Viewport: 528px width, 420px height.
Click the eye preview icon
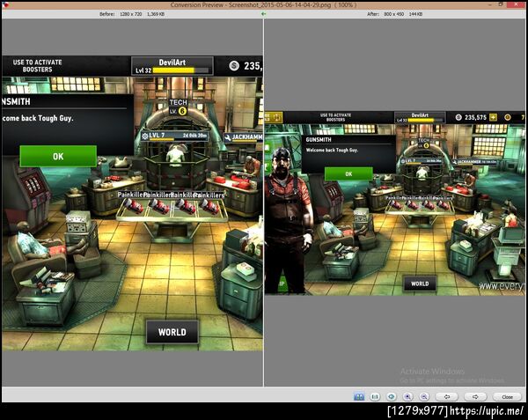(x=392, y=397)
